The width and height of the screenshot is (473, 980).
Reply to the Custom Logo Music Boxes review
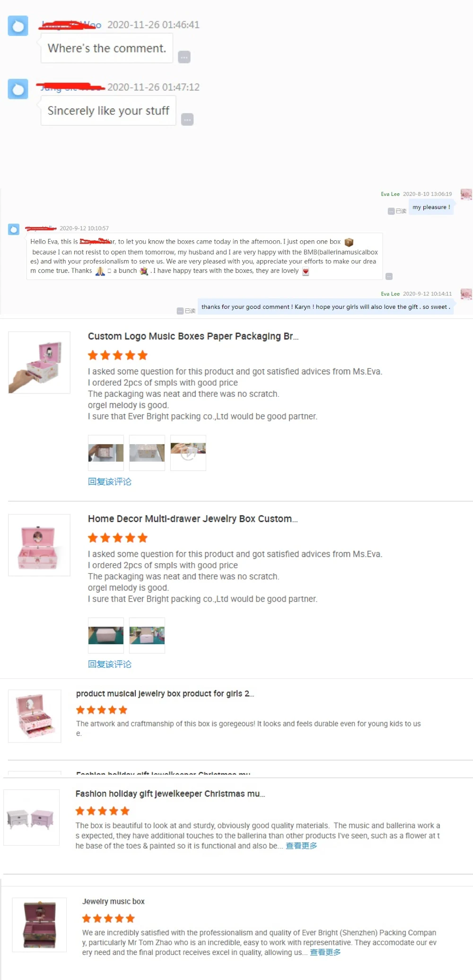(x=110, y=481)
